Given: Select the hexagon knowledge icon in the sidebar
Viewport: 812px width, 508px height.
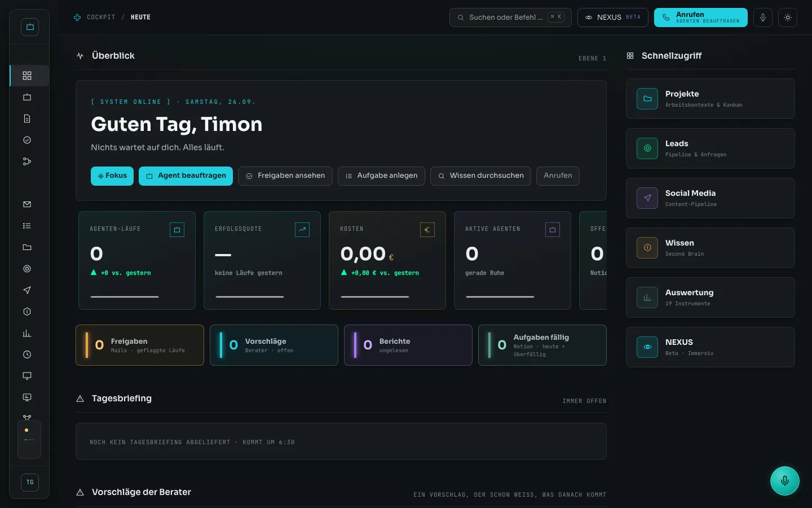Looking at the screenshot, I should pos(27,312).
